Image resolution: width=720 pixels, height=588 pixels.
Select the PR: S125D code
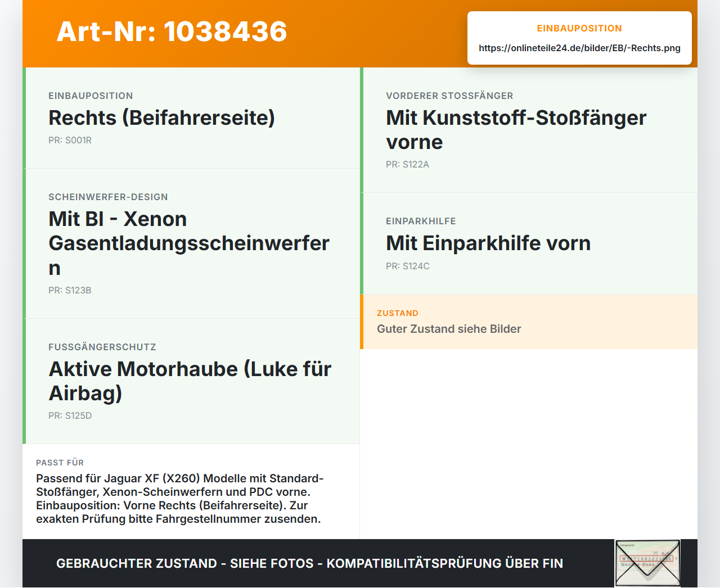[x=70, y=415]
